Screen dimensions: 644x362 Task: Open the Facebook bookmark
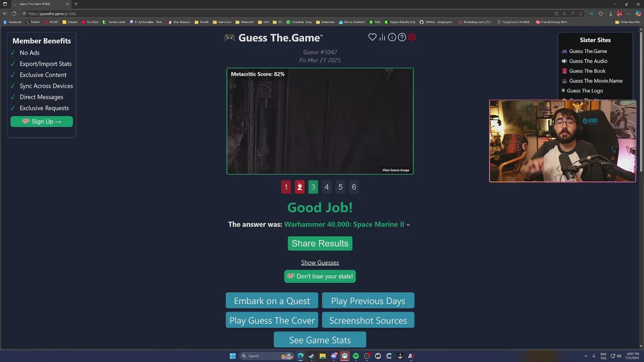(13, 22)
